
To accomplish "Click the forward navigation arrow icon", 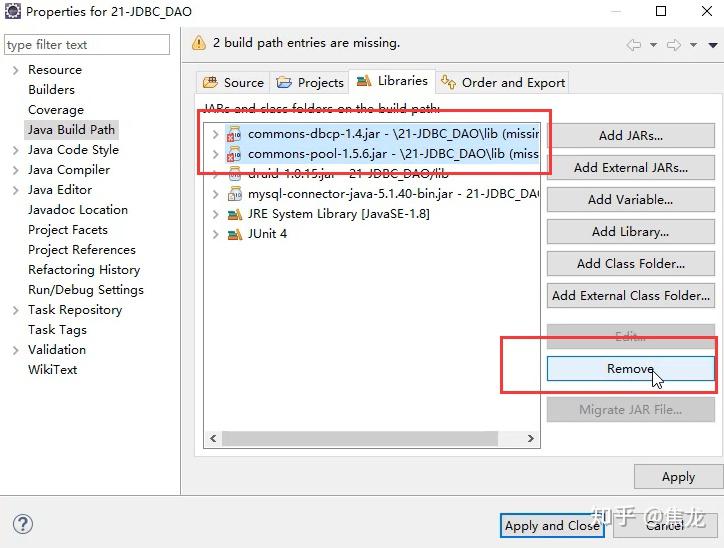I will tap(674, 45).
